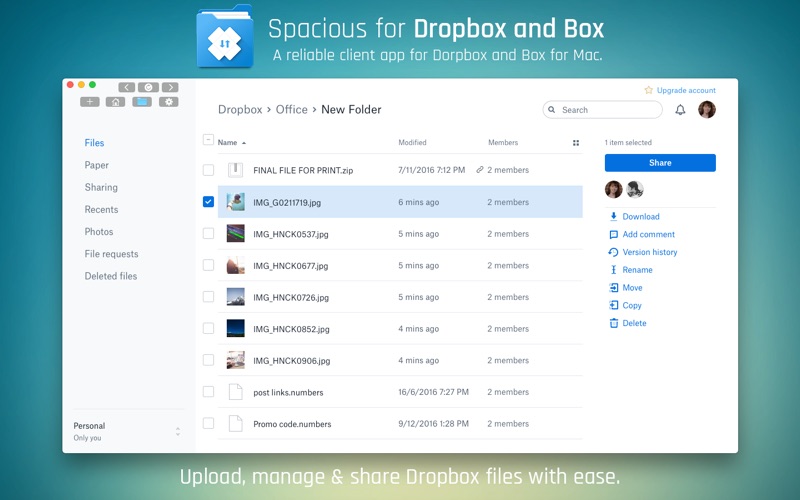
Task: Open Photos in the sidebar
Action: 99,232
